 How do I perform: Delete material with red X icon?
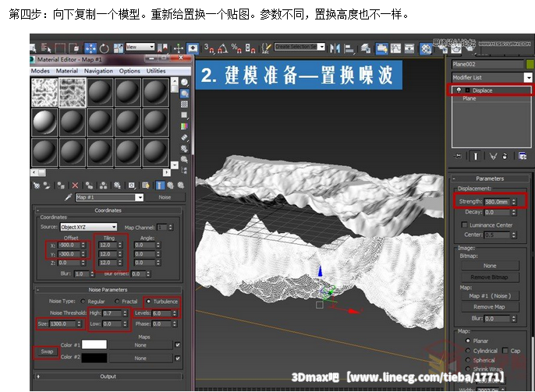tap(75, 185)
